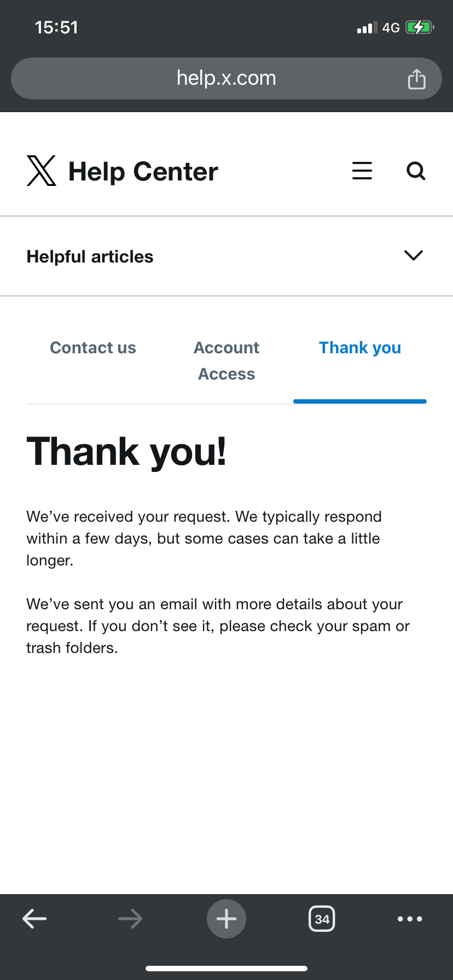Open a new tab with the plus button
Screen dimensions: 453x980
(226, 919)
